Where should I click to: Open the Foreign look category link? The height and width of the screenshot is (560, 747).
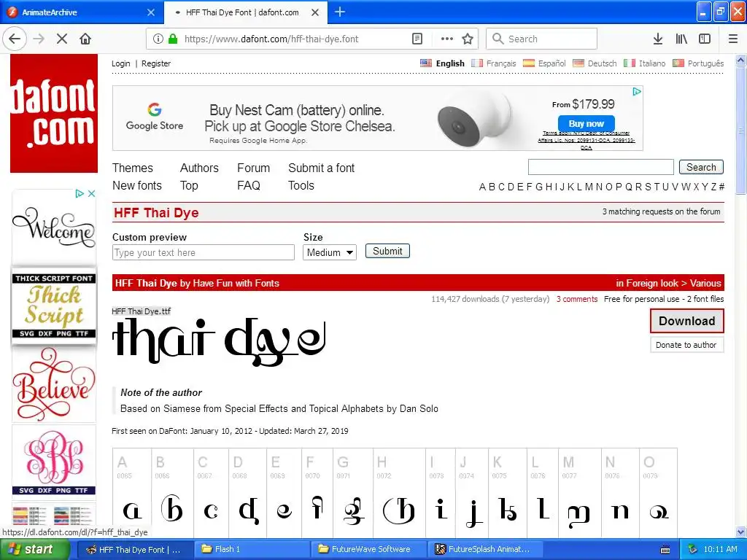pyautogui.click(x=652, y=283)
